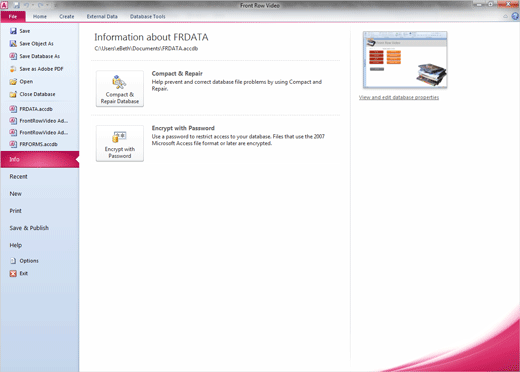The width and height of the screenshot is (520, 372).
Task: Select the Info section
Action: click(x=40, y=159)
